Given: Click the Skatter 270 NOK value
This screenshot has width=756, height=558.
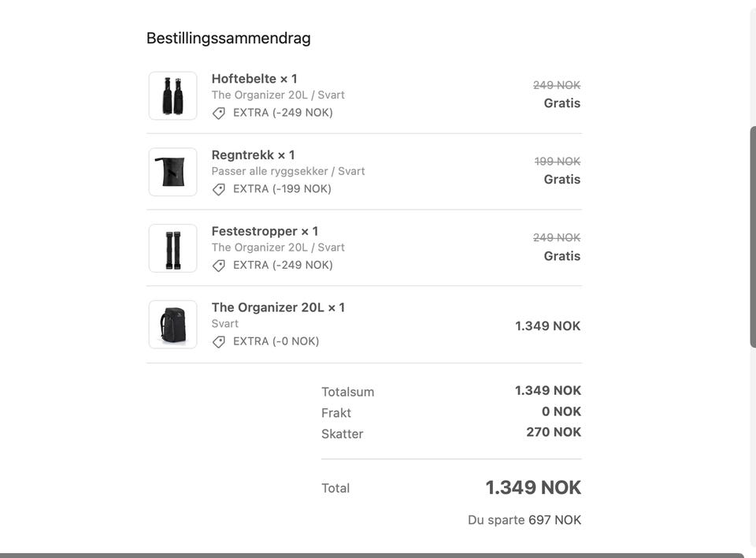Looking at the screenshot, I should coord(554,432).
